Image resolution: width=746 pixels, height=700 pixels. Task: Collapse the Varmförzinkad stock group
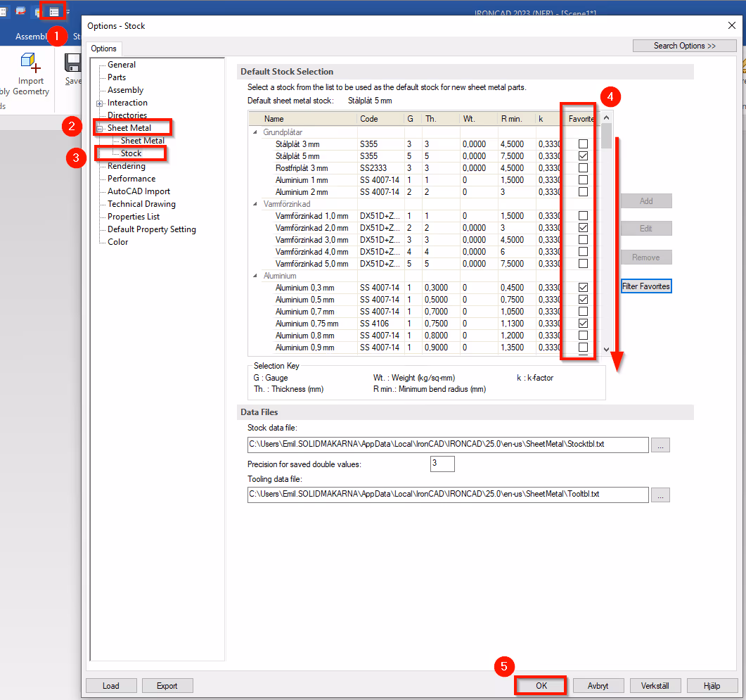[x=255, y=204]
